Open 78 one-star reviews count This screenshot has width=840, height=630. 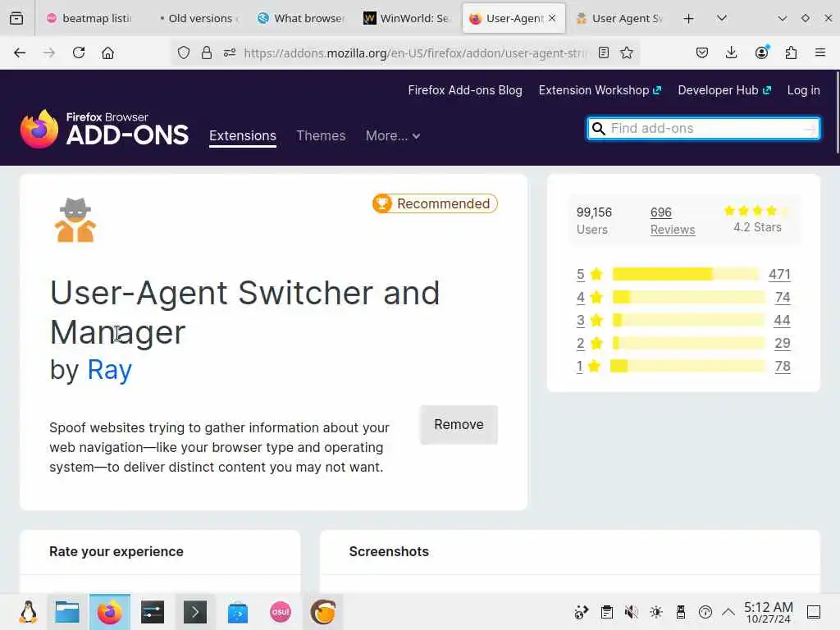coord(783,367)
